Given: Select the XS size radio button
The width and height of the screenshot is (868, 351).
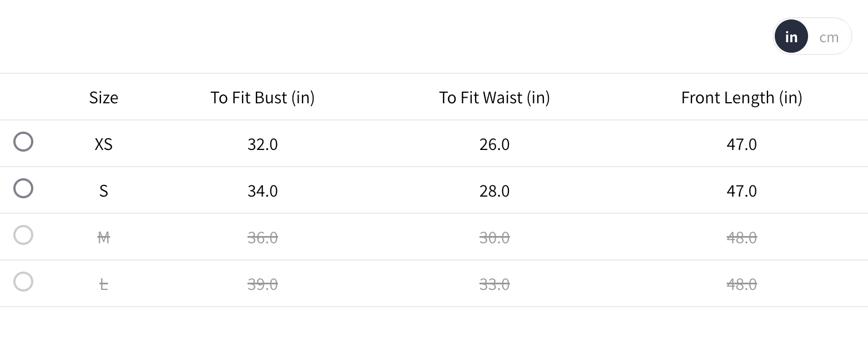Looking at the screenshot, I should (23, 142).
